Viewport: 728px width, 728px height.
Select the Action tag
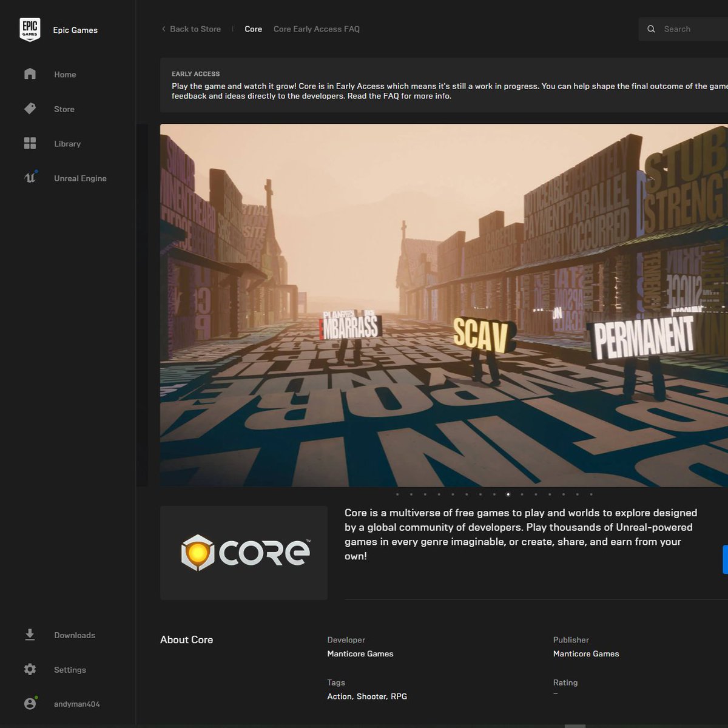point(339,696)
